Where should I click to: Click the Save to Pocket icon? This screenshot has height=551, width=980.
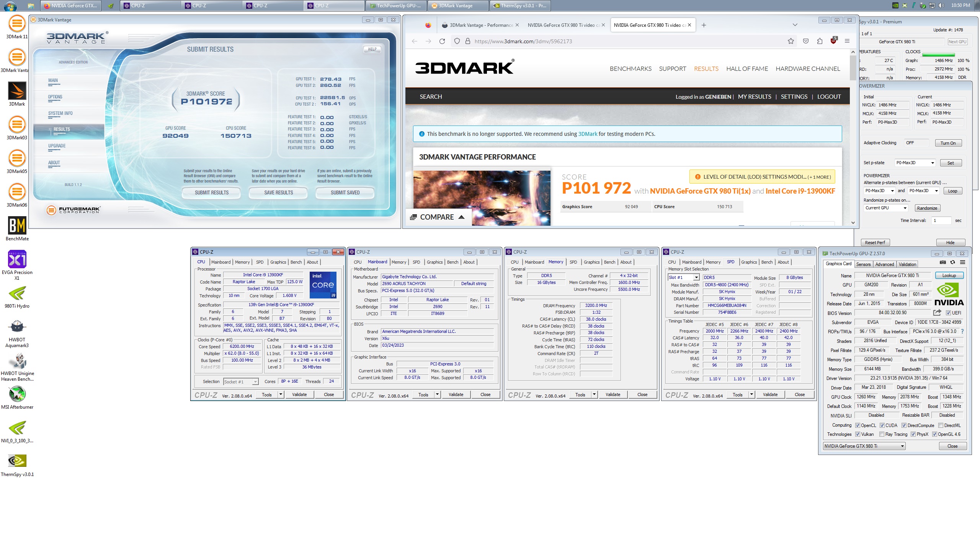point(806,41)
